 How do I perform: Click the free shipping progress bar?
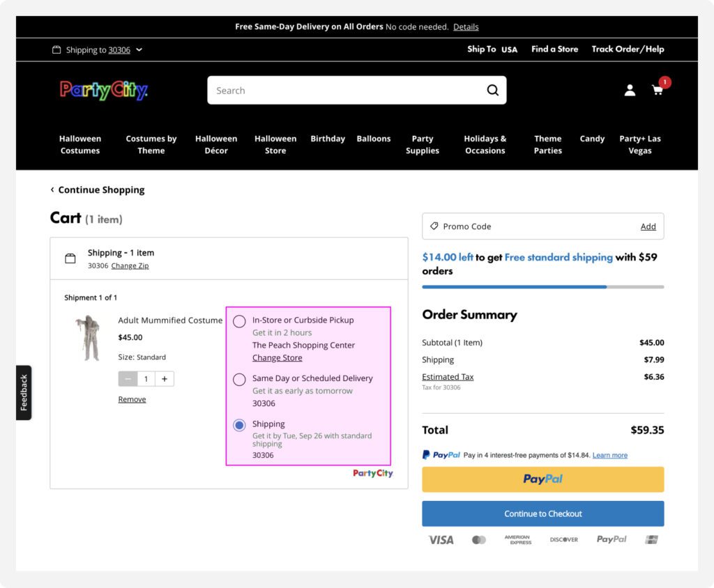(x=542, y=287)
